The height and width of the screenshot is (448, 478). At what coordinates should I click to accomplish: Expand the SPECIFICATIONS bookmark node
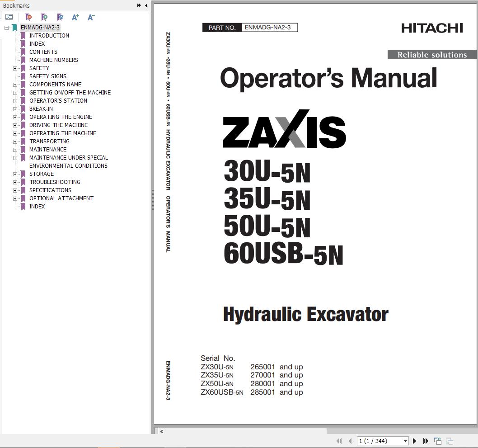coord(15,190)
